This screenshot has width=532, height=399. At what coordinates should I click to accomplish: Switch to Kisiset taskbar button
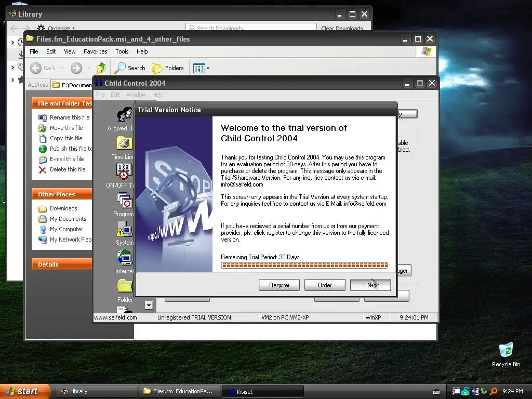(x=262, y=392)
